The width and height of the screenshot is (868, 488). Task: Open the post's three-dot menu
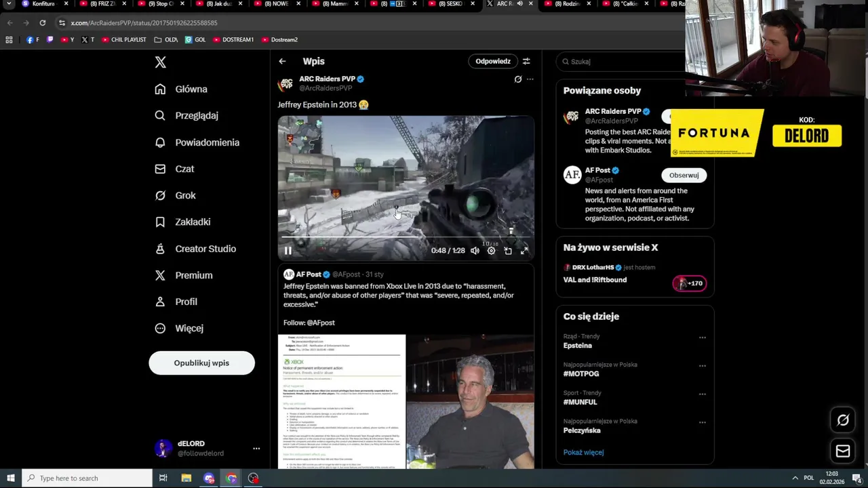tap(530, 79)
